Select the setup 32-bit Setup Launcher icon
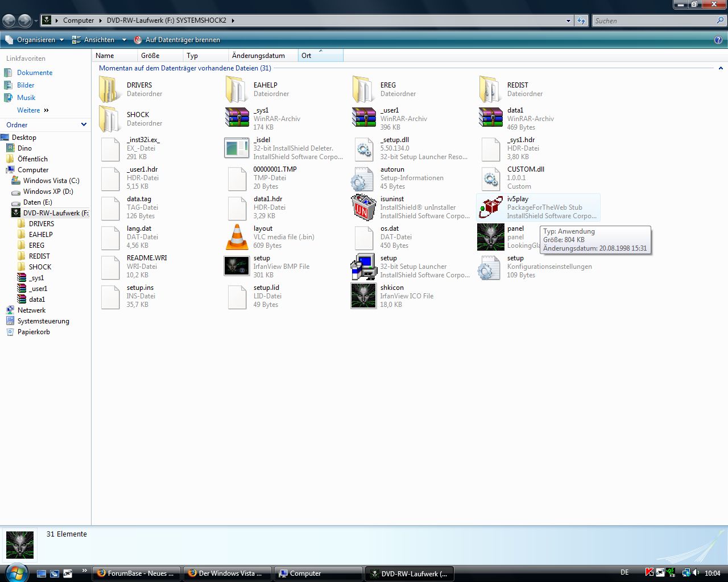The width and height of the screenshot is (728, 582). [363, 267]
